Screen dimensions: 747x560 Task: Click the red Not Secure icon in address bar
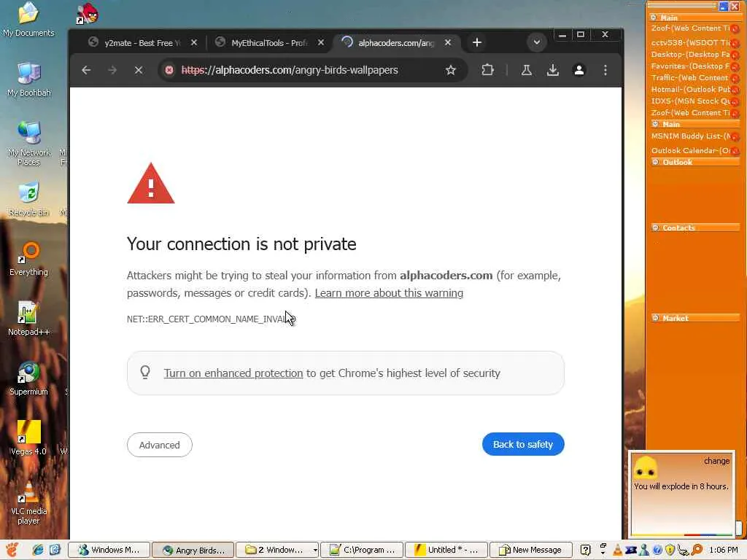[x=169, y=71]
